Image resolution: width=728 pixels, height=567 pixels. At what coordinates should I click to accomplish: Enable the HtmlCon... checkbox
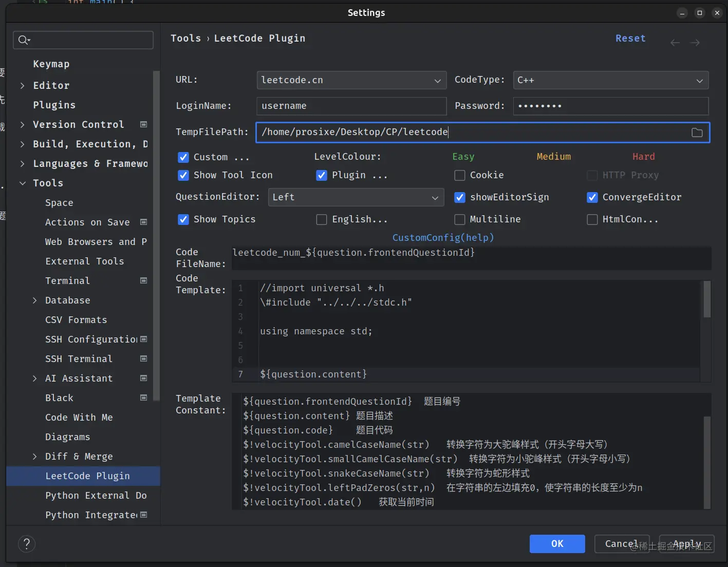pyautogui.click(x=592, y=219)
